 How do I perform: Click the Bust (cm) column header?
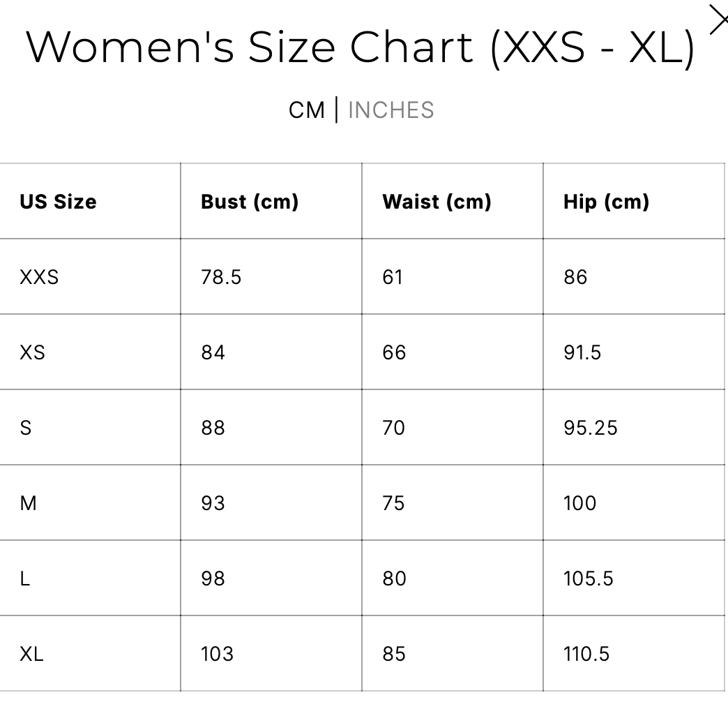(x=249, y=202)
